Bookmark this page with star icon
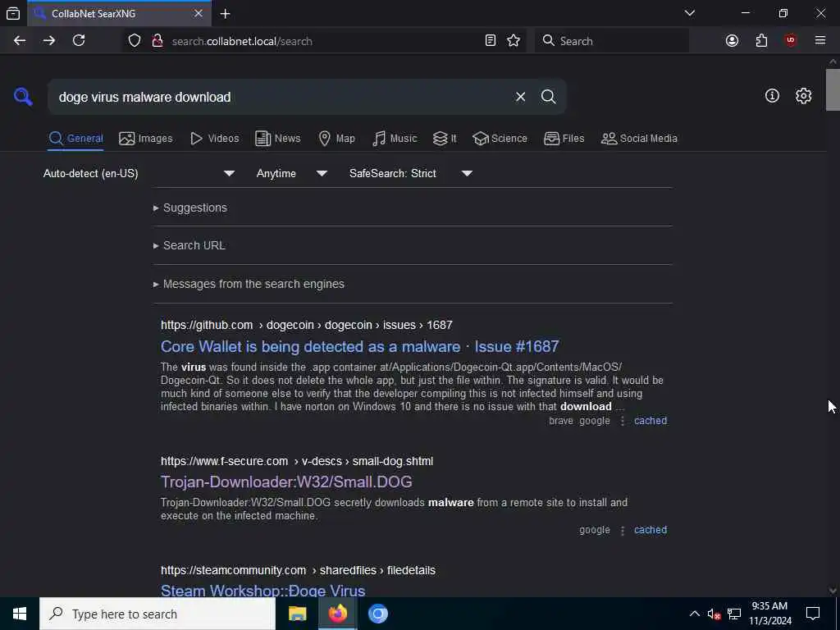Image resolution: width=840 pixels, height=630 pixels. 514,41
